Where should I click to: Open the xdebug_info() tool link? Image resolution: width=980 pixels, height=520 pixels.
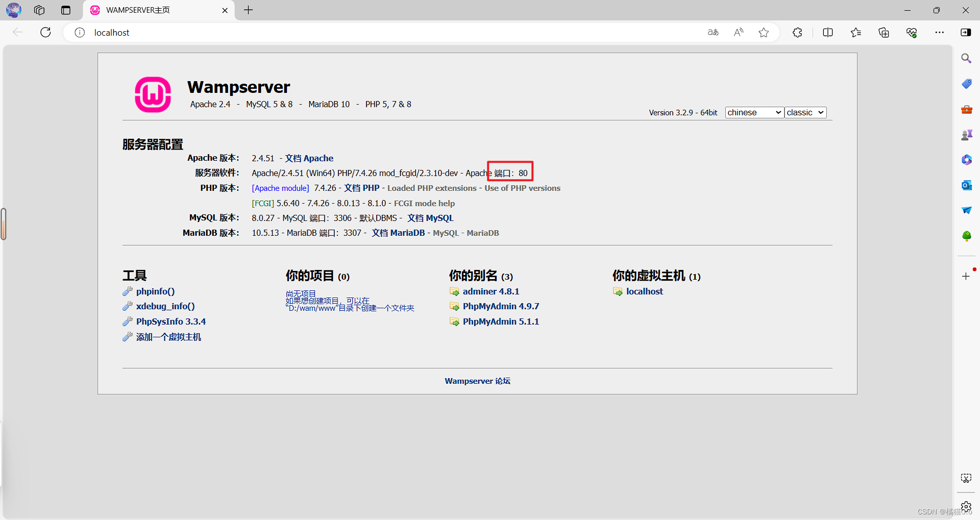165,306
